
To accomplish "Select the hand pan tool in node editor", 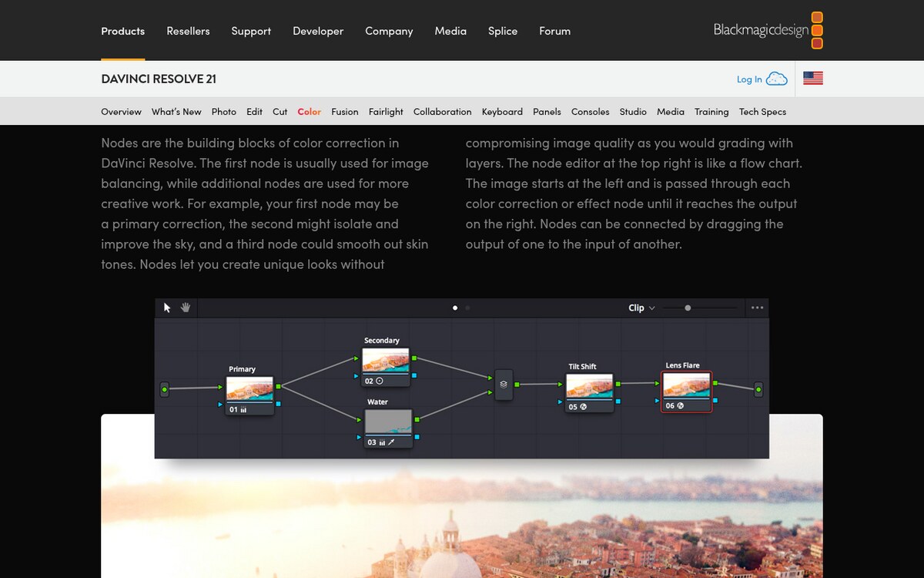I will coord(186,307).
